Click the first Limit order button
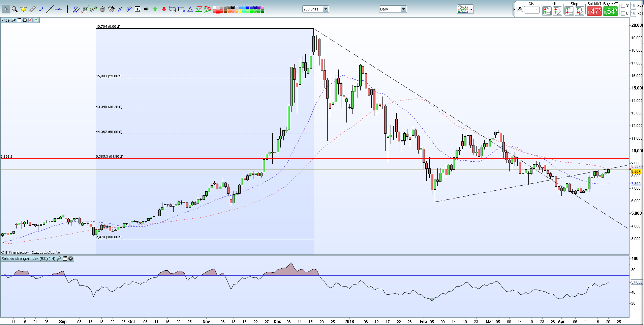 point(547,11)
